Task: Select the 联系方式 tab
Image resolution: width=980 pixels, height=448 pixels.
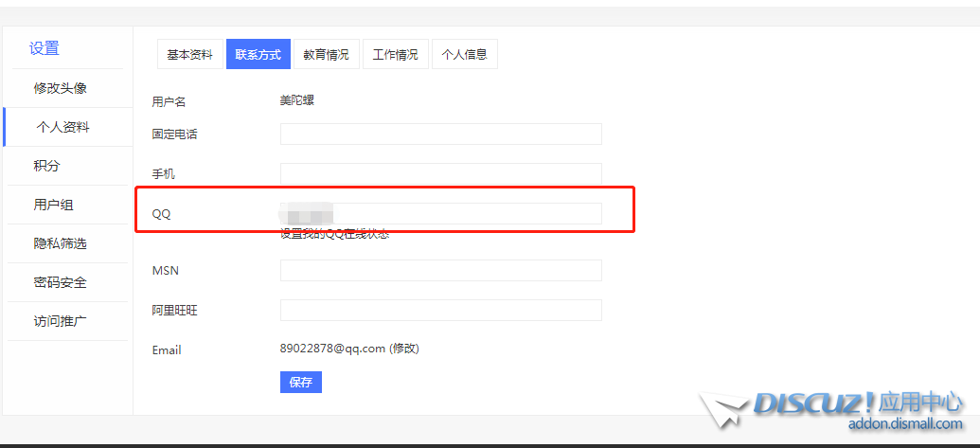Action: point(258,55)
